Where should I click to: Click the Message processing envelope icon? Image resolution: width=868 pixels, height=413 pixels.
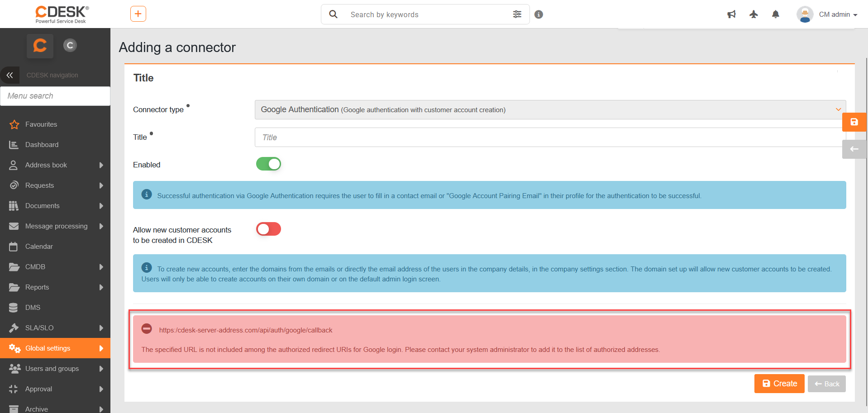pos(14,226)
